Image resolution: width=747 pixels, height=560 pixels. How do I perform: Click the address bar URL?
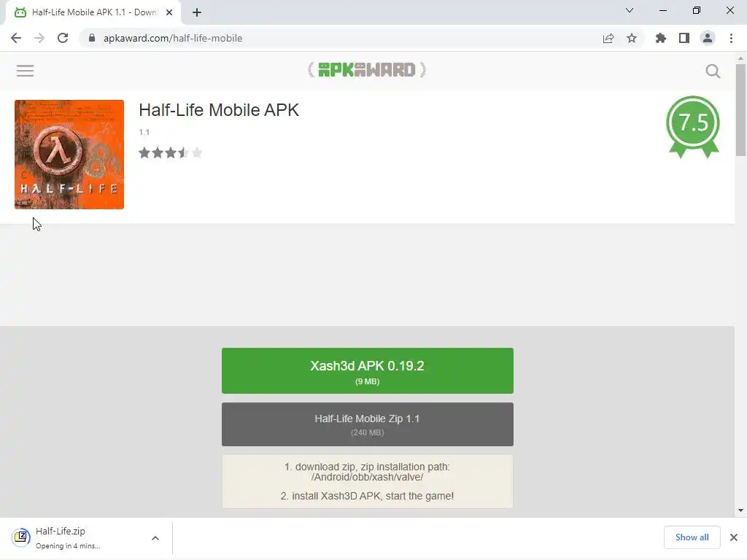tap(173, 38)
